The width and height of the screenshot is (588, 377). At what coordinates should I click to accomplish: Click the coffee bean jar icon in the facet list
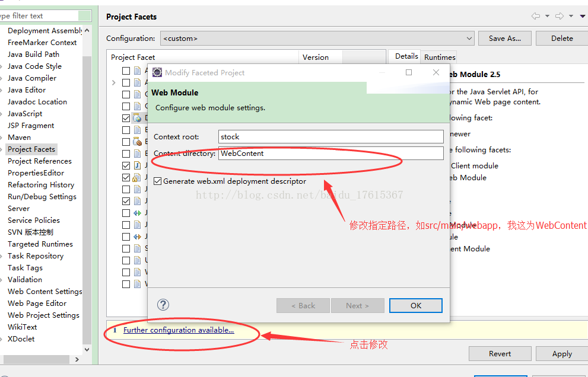point(137,142)
